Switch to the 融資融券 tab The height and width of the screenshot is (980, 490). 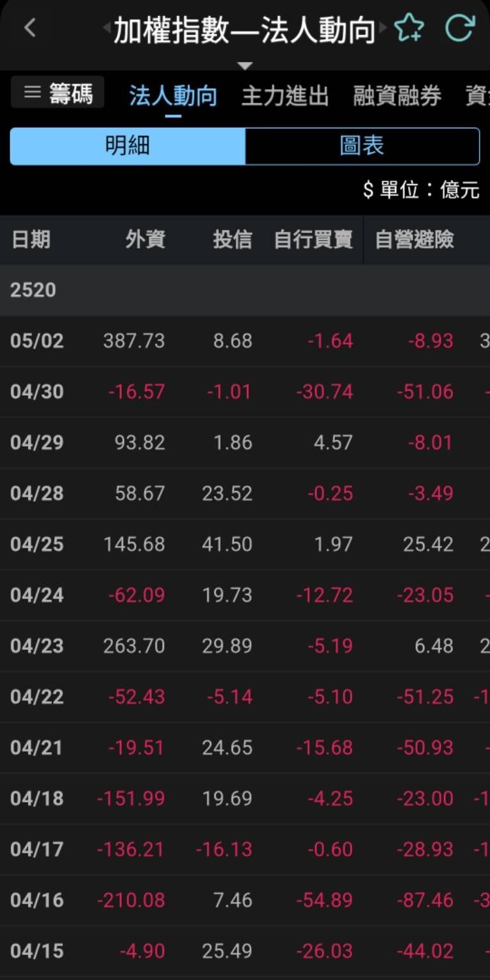point(397,96)
